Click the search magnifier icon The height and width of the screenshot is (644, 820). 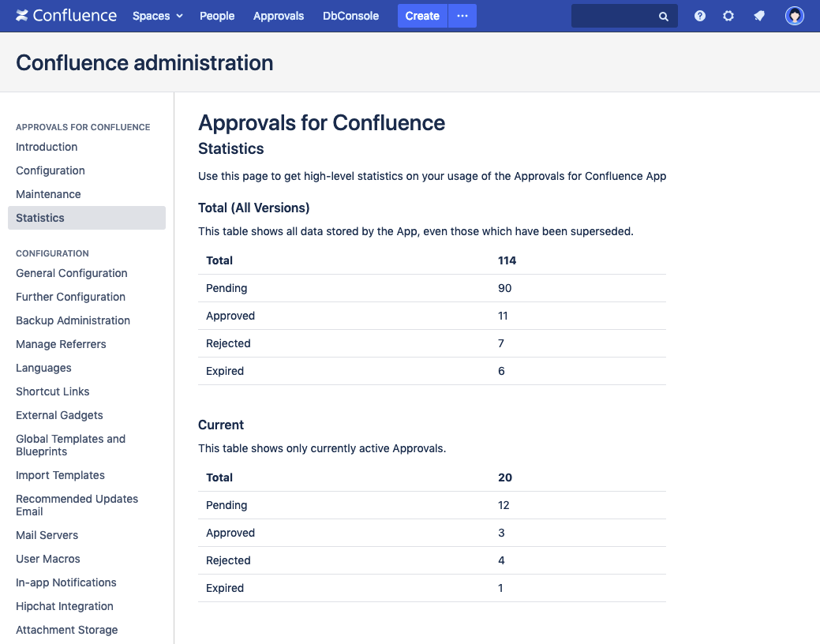point(664,17)
